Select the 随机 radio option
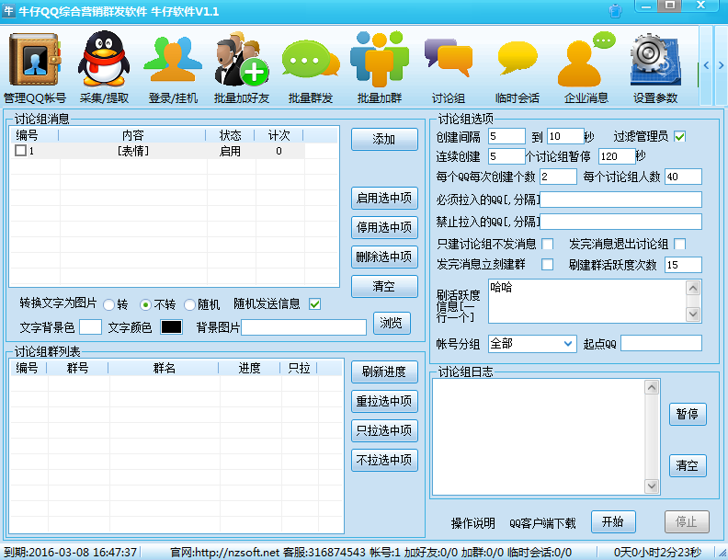Screen dimensions: 728x560 click(x=189, y=304)
